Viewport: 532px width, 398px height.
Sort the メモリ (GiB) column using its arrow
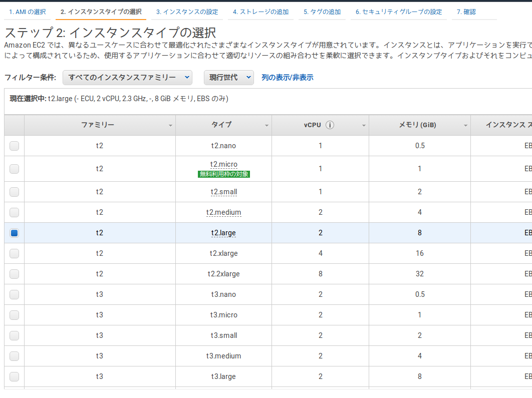click(x=465, y=125)
